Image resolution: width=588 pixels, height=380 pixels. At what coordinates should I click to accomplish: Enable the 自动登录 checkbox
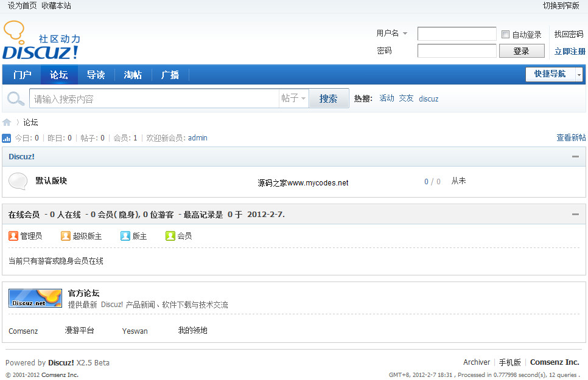click(505, 35)
